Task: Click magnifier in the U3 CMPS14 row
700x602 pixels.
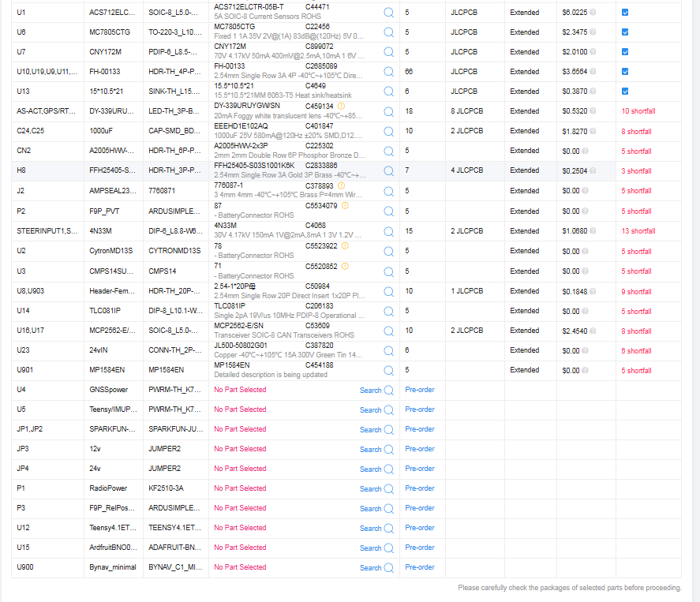Action: 389,271
